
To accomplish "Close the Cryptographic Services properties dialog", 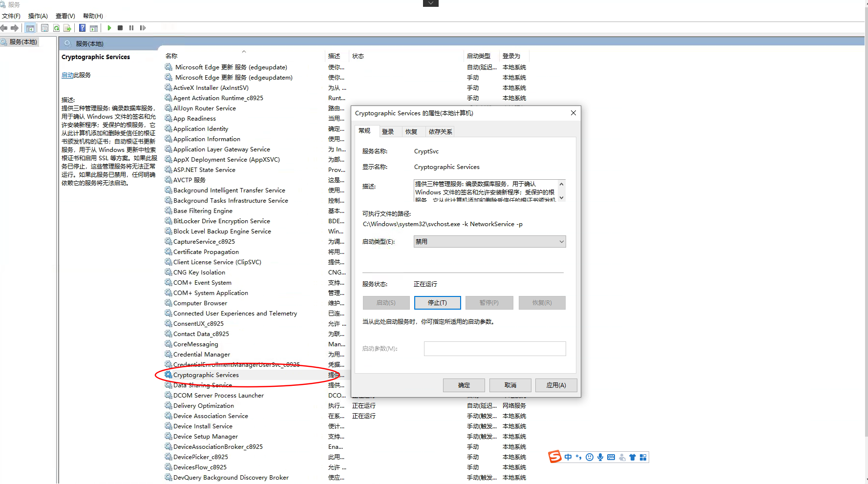I will (x=573, y=113).
